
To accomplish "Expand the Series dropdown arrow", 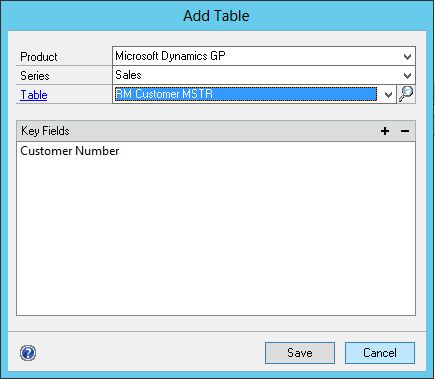I will tap(407, 76).
